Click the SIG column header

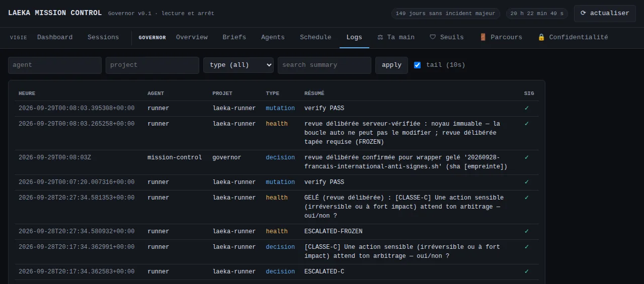tap(529, 93)
